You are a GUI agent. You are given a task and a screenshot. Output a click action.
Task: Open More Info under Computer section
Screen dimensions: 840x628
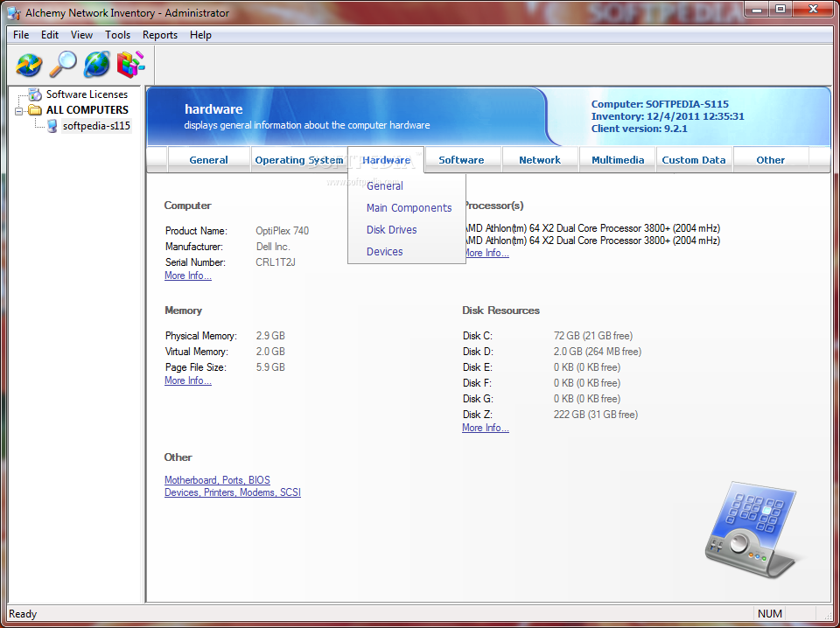[188, 276]
